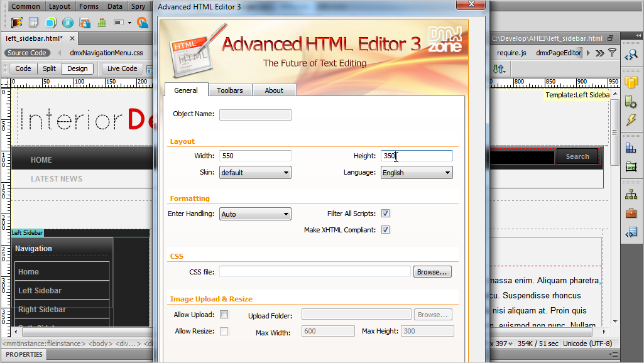644x363 pixels.
Task: Click the orange ring hand icon
Action: (x=143, y=23)
